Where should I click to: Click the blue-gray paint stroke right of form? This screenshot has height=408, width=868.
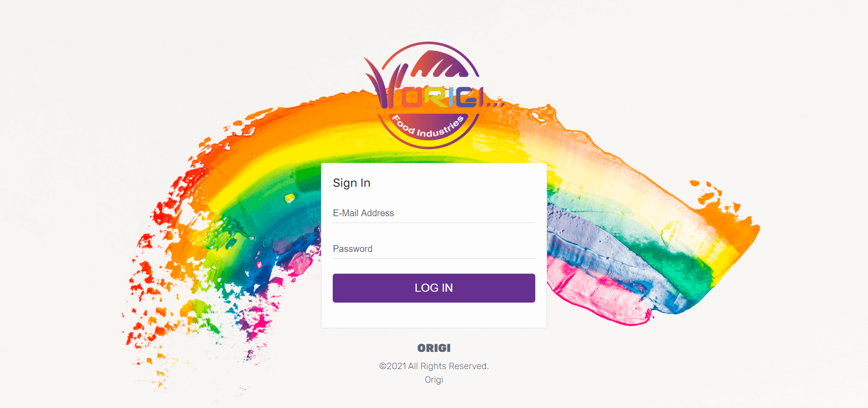click(x=588, y=244)
